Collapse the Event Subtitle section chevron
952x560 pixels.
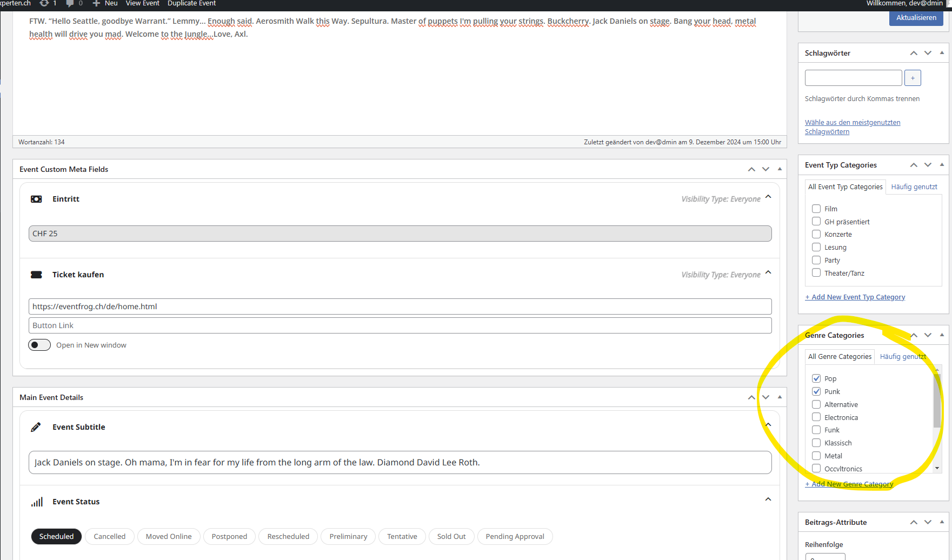click(x=768, y=425)
